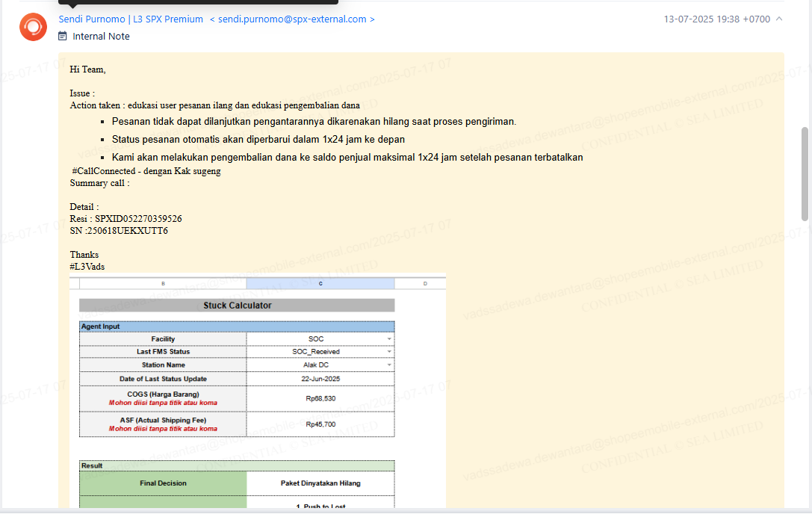
Task: Click the SN :250618UEKXUTT6 line
Action: (x=119, y=231)
